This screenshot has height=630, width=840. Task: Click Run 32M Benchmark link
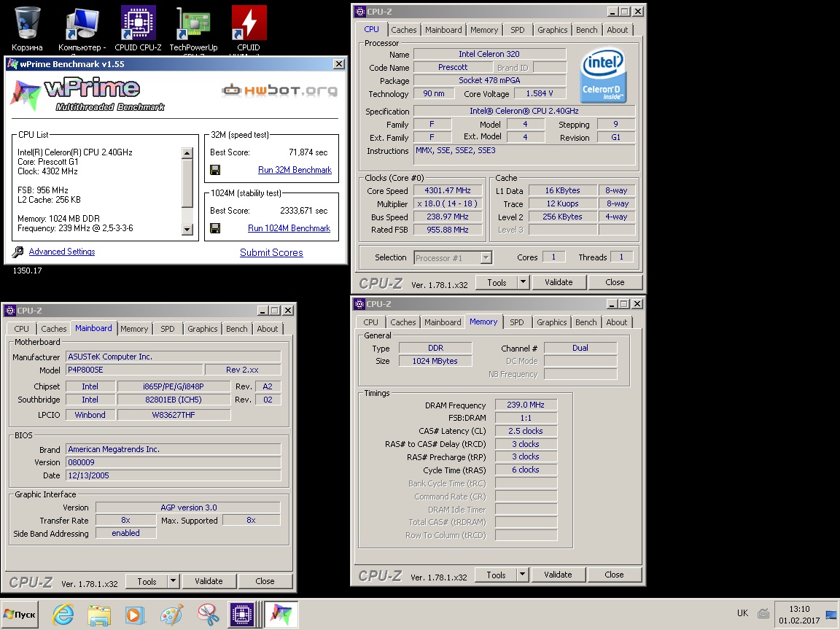click(295, 170)
